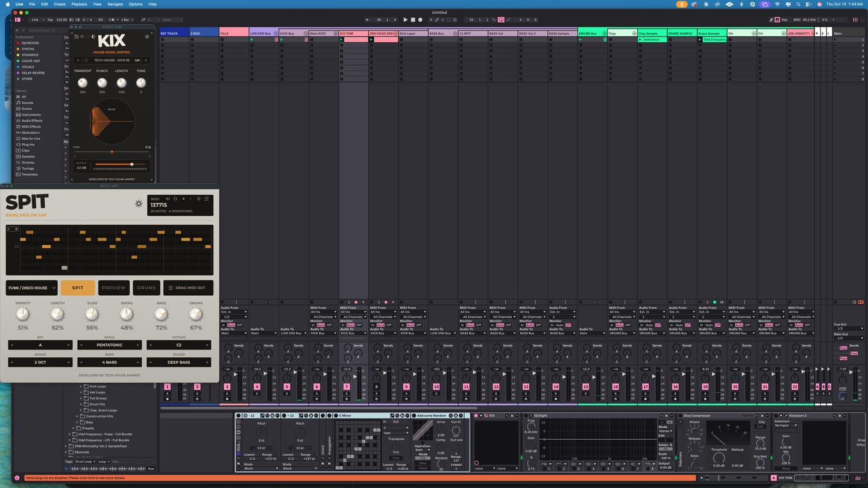Image resolution: width=868 pixels, height=488 pixels.
Task: Open Plug-Ins category in browser
Action: (x=28, y=145)
